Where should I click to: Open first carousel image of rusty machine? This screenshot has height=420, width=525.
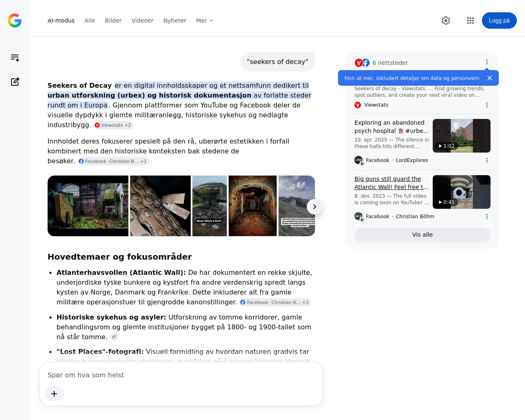[88, 206]
